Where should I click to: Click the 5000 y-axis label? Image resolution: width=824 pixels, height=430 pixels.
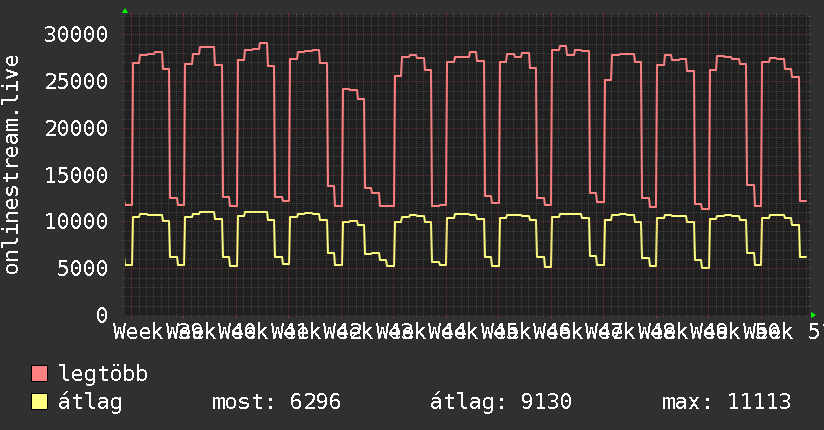(83, 269)
